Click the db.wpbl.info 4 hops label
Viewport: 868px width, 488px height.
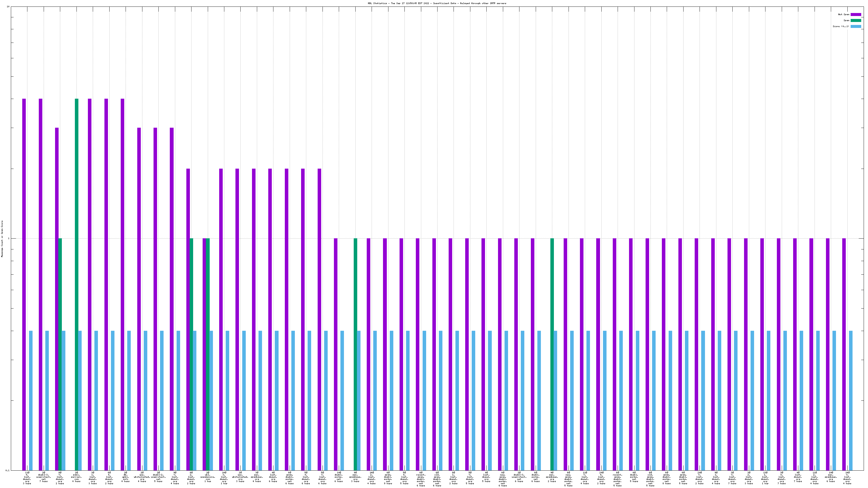click(125, 477)
